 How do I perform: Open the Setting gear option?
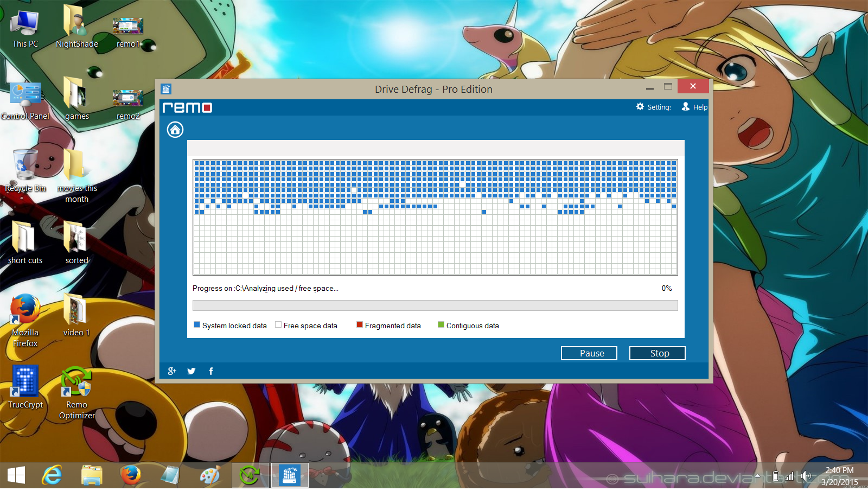click(x=653, y=107)
